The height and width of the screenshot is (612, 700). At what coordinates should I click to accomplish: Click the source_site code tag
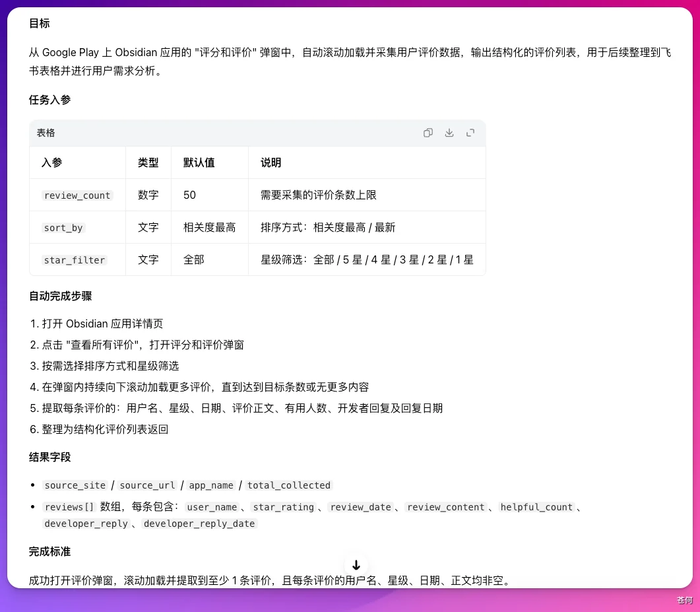(x=75, y=485)
